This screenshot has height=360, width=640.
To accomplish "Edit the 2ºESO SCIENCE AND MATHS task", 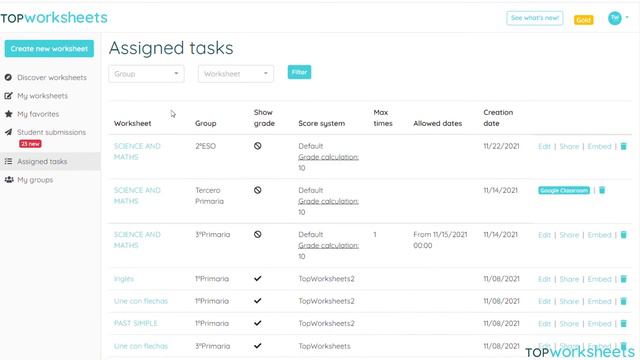I will click(x=544, y=146).
